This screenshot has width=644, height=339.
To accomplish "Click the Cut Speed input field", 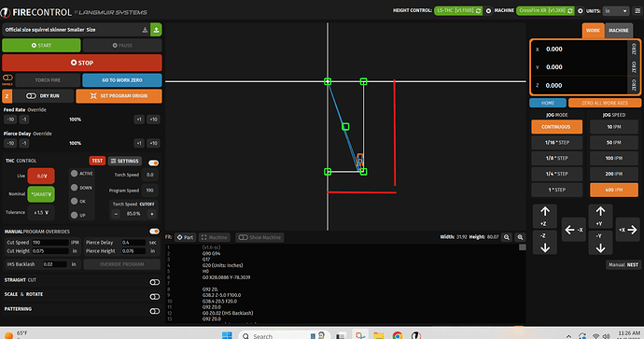I will [50, 243].
